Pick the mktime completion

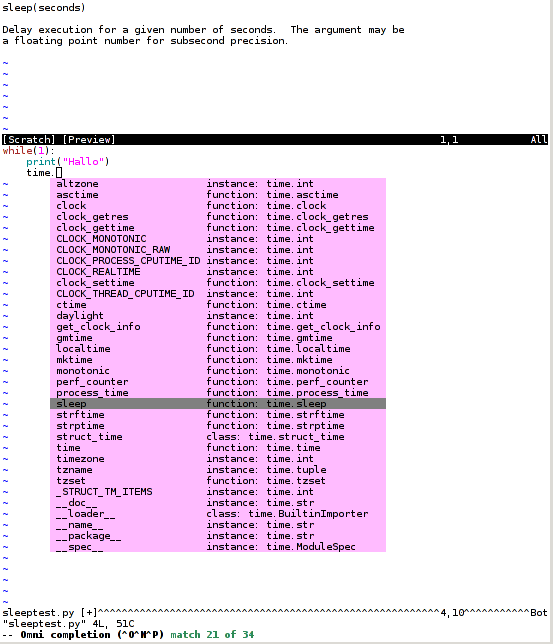coord(218,360)
